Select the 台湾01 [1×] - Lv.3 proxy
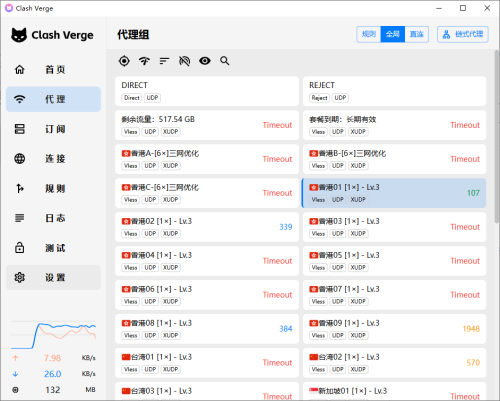Image resolution: width=500 pixels, height=401 pixels. click(x=207, y=363)
